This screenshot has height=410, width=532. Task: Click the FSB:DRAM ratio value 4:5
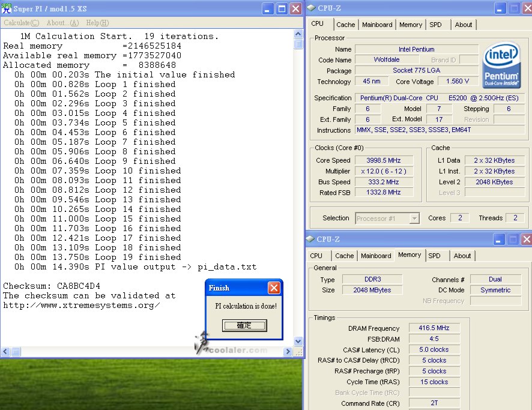tap(434, 339)
